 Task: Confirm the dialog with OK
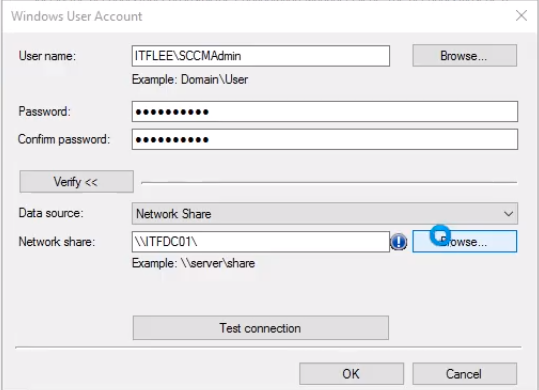tap(351, 374)
